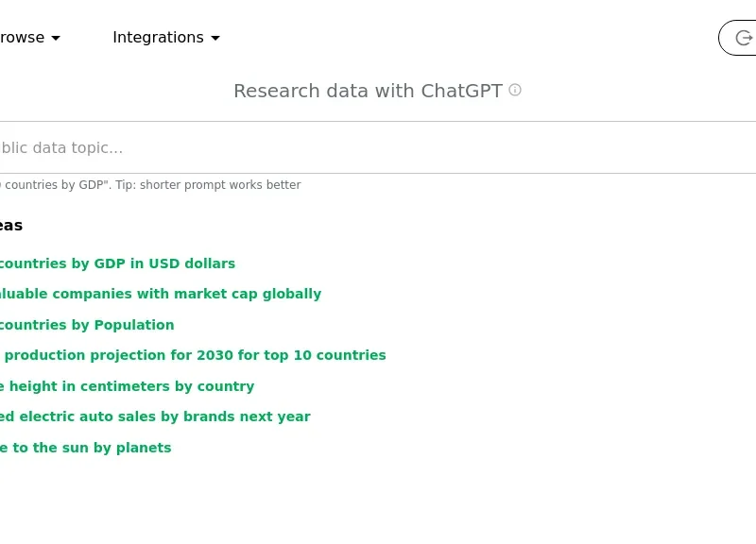Select the valuable companies by market cap idea

[x=159, y=294]
